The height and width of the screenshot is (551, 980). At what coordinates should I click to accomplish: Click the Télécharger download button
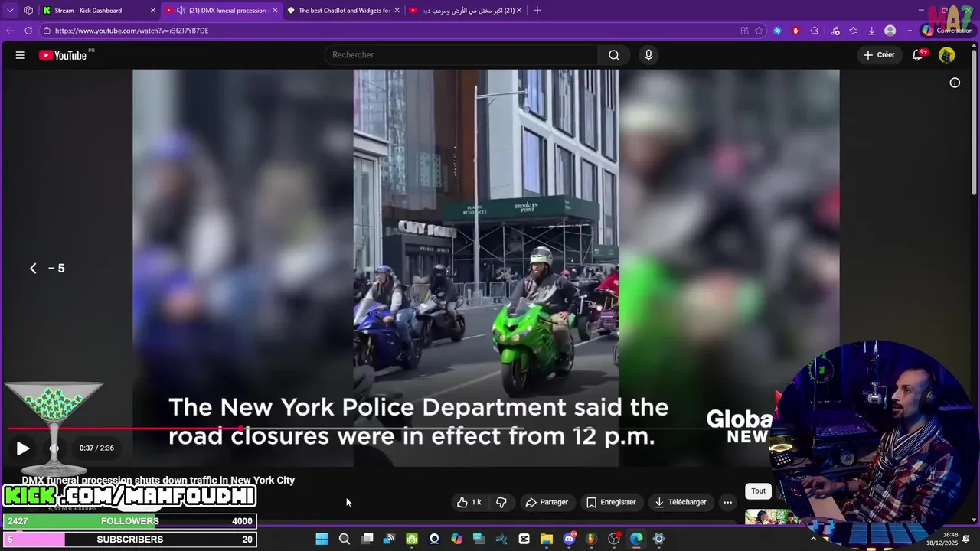coord(681,502)
